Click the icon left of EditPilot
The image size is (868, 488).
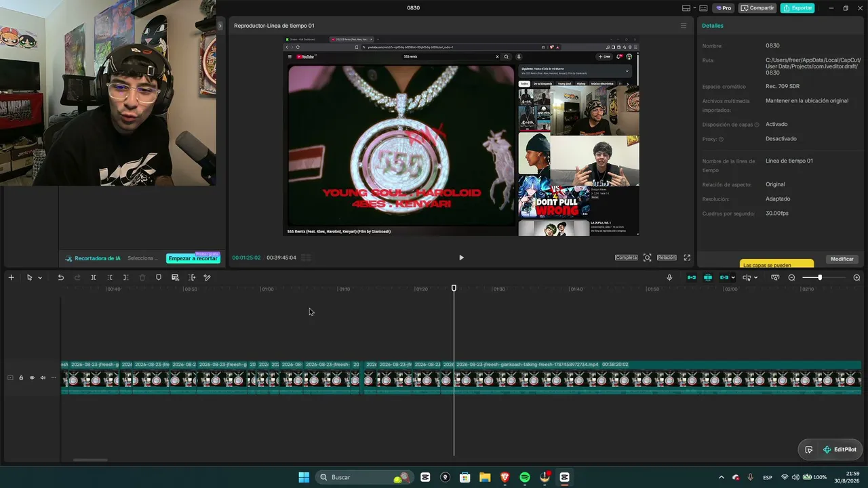point(809,449)
